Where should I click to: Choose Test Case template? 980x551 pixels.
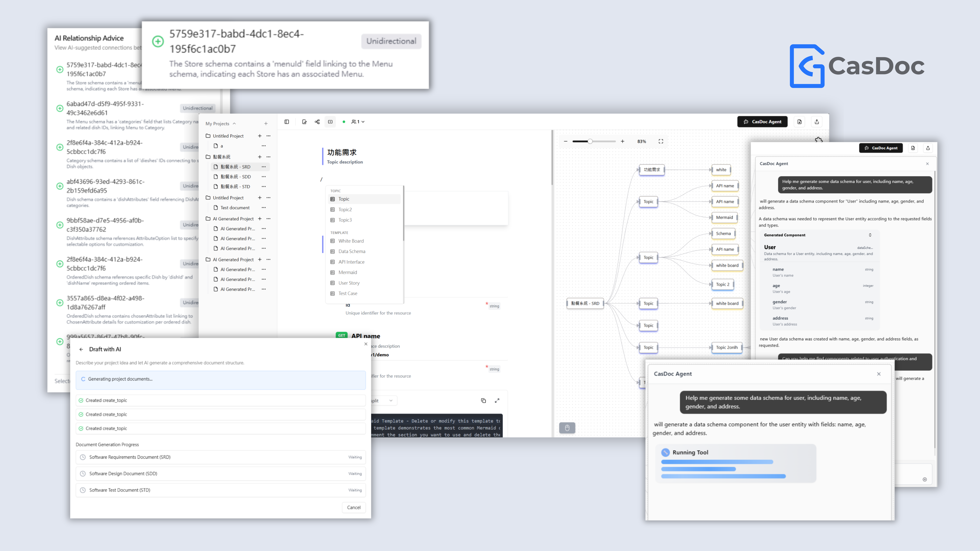pyautogui.click(x=364, y=293)
